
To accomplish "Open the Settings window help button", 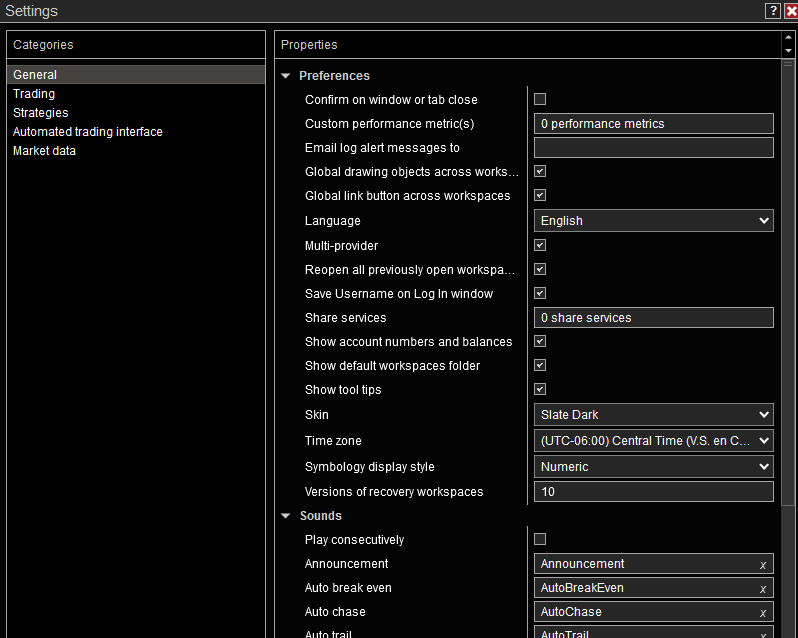I will (x=773, y=11).
